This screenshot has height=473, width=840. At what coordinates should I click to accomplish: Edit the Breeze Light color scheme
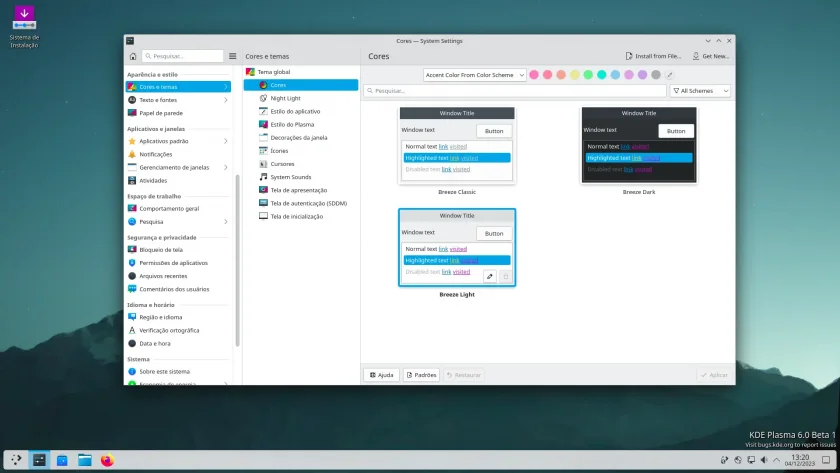click(490, 276)
